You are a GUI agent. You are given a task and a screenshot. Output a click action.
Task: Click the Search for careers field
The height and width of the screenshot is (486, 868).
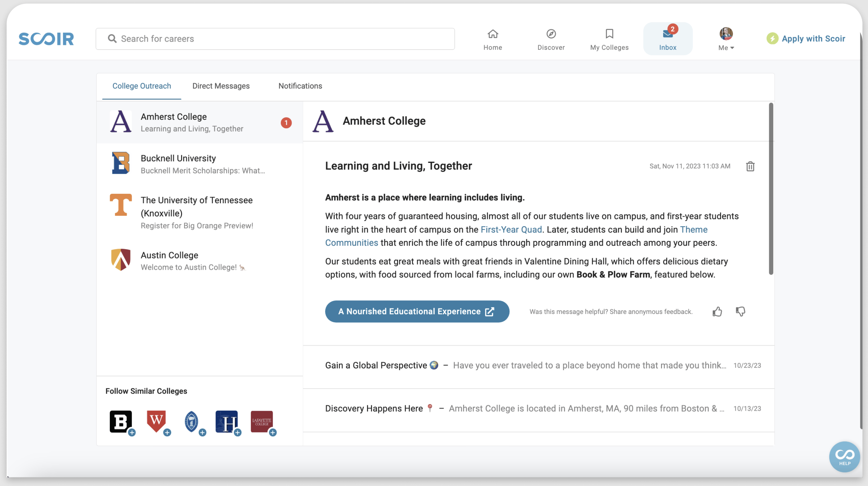pyautogui.click(x=275, y=39)
